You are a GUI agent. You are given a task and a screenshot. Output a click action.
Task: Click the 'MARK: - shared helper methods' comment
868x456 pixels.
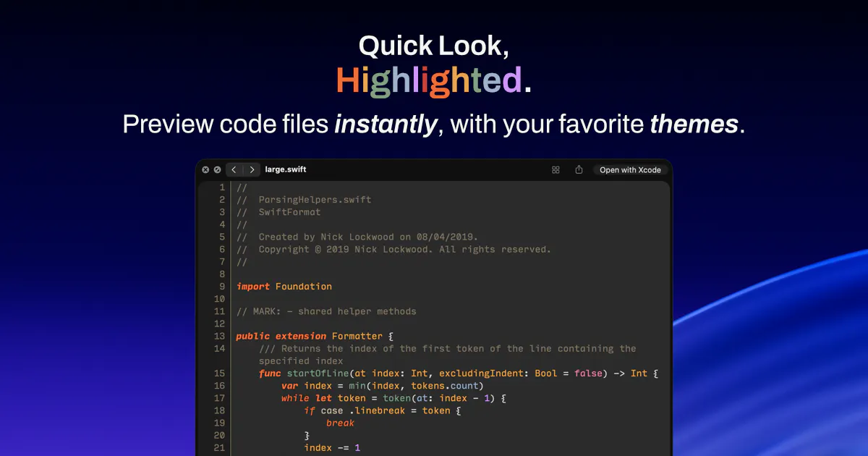326,311
